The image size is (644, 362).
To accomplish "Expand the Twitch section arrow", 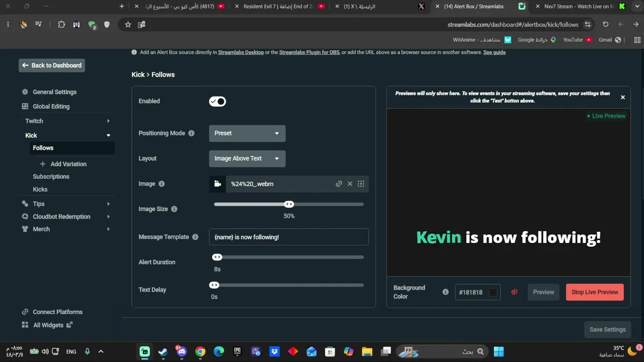I will click(x=108, y=121).
